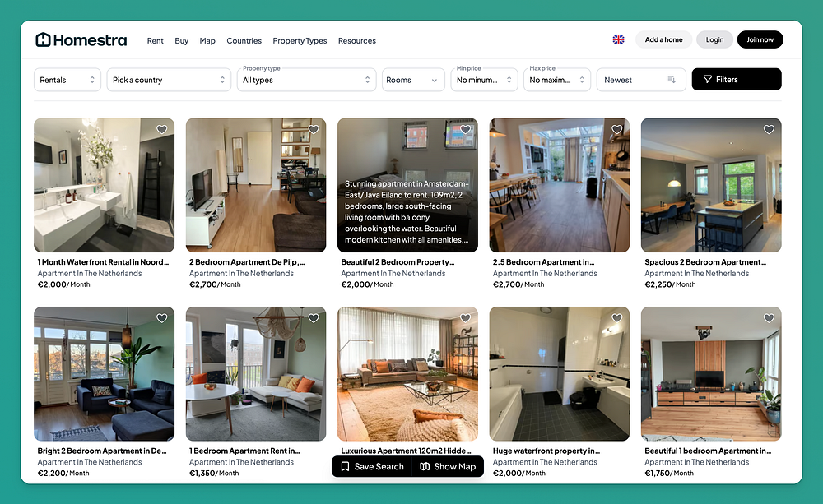Open the Max price selector
Image resolution: width=823 pixels, height=504 pixels.
point(557,80)
